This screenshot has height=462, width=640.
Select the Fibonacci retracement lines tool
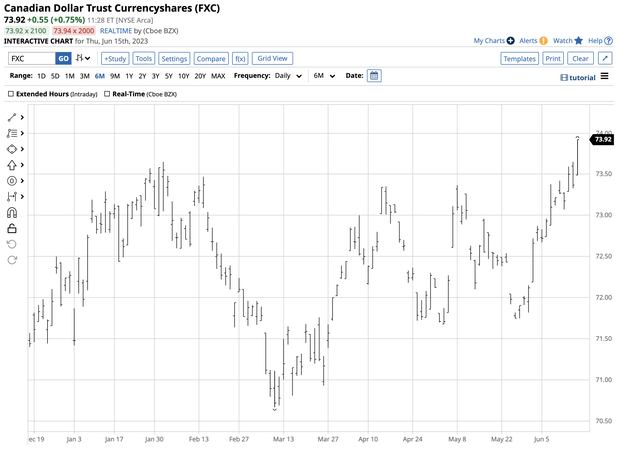(12, 133)
